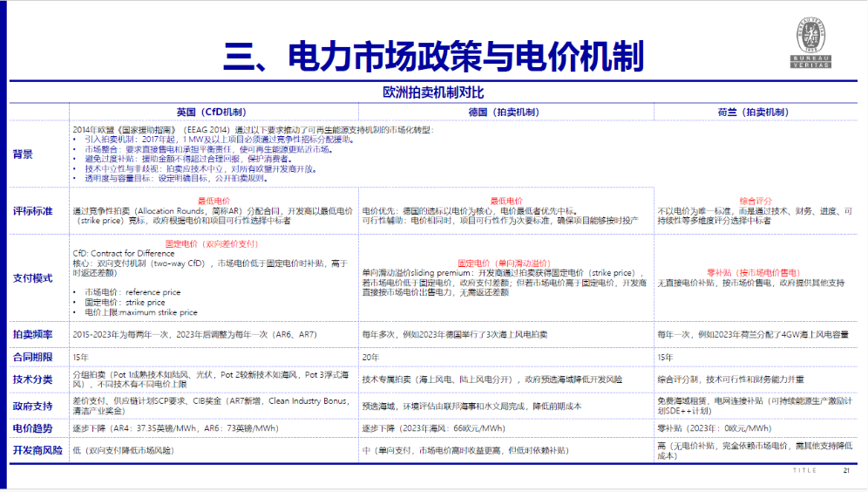The height and width of the screenshot is (492, 868).
Task: Select the column header 德国（拍卖机制）
Action: (x=504, y=112)
